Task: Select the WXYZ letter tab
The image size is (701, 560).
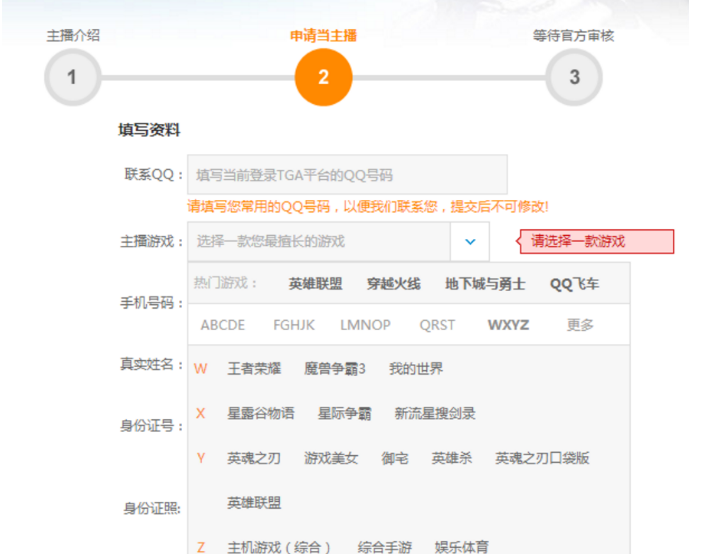Action: coord(508,325)
